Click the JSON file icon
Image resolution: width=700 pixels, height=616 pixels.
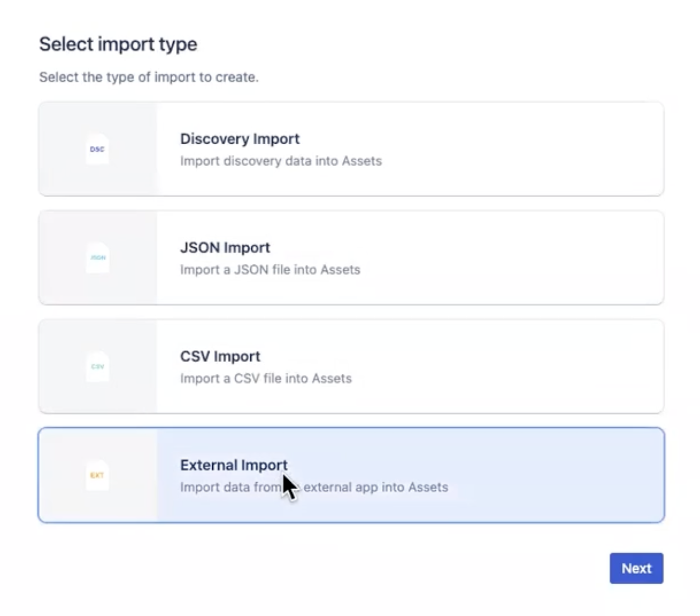point(98,257)
